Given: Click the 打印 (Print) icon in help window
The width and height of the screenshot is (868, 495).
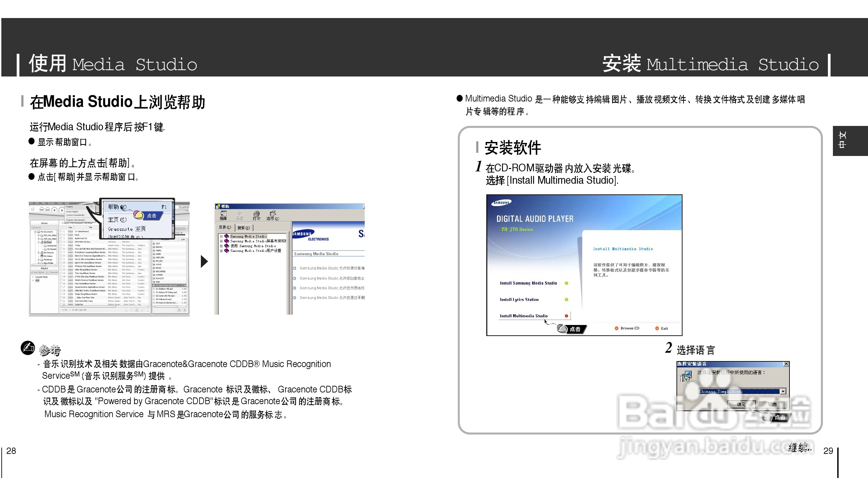Looking at the screenshot, I should 256,215.
